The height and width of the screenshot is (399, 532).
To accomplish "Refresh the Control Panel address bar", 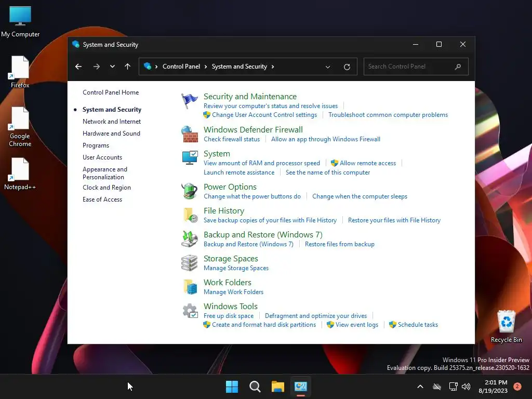I will pyautogui.click(x=347, y=67).
